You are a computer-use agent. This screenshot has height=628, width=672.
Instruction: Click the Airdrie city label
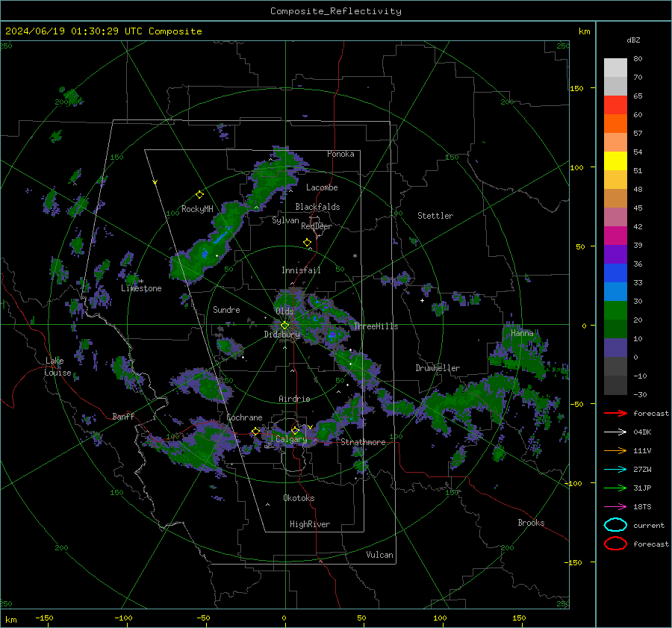[294, 399]
